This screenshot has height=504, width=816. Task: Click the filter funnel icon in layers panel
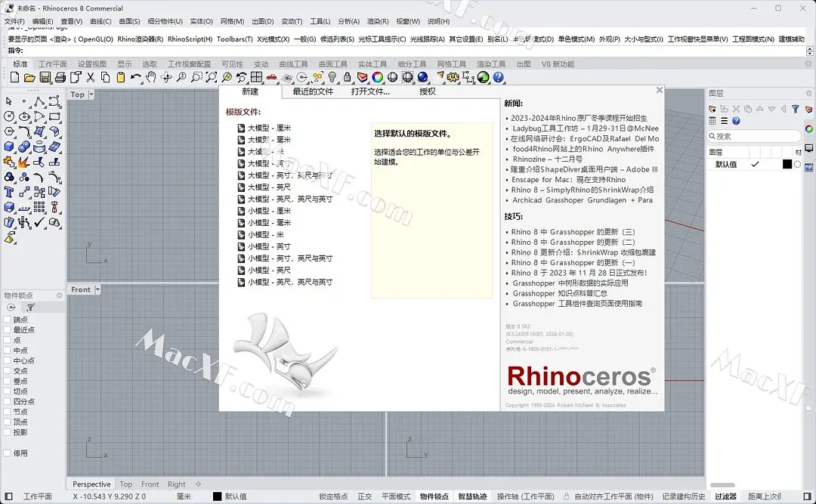tap(795, 109)
